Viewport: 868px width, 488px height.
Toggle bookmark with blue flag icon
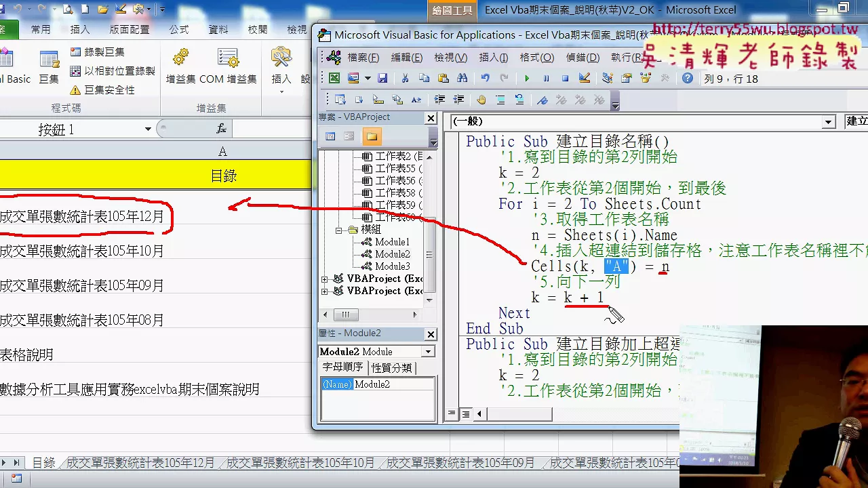[x=542, y=100]
